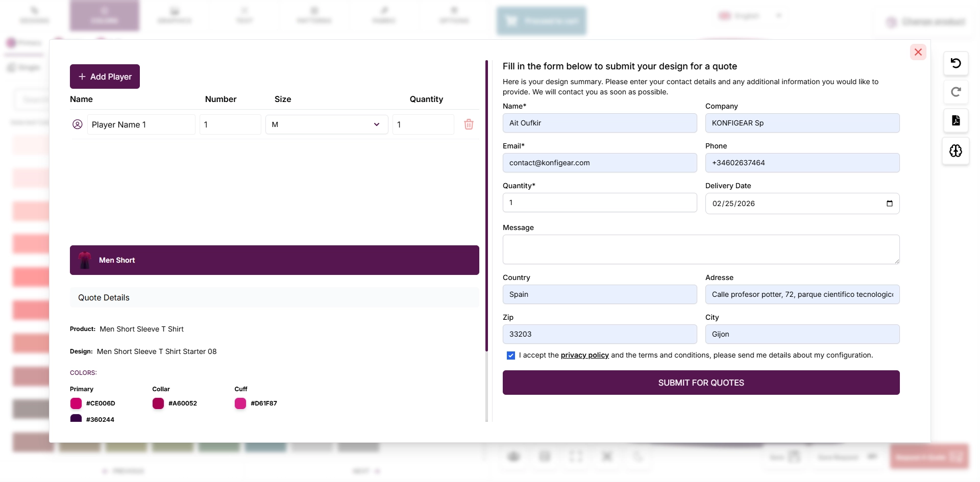Click SUBMIT FOR QUOTES
The width and height of the screenshot is (980, 482).
(x=700, y=383)
